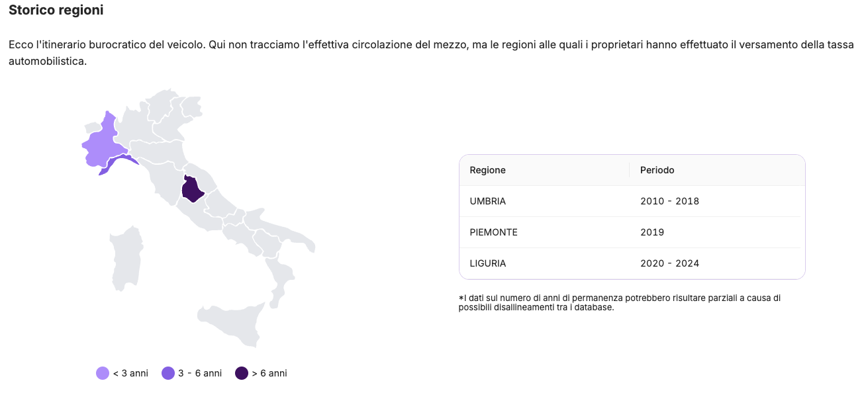Screen dimensions: 868x393
Task: Click the Regione column header
Action: tap(488, 170)
